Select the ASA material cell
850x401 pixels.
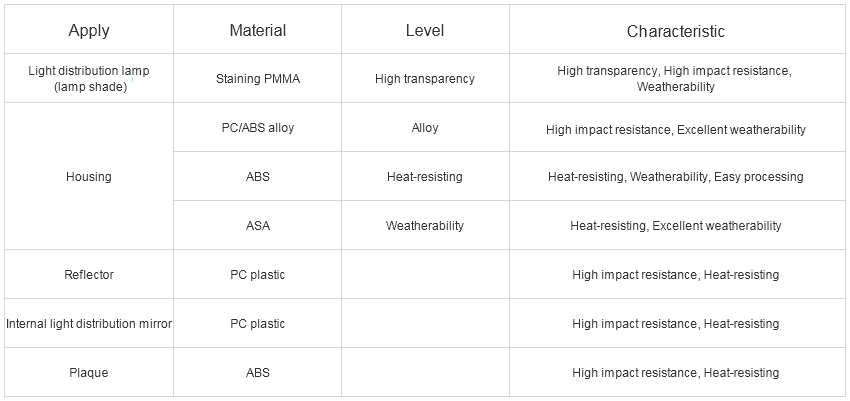(257, 225)
